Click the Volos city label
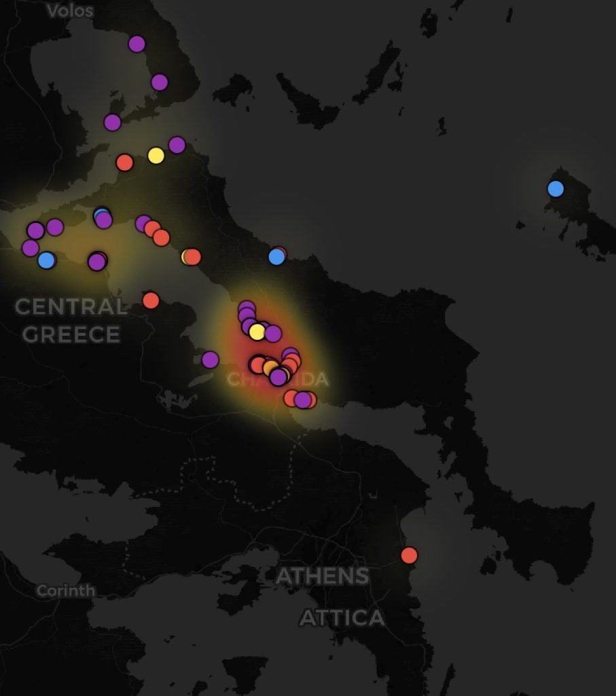This screenshot has height=696, width=616. point(70,11)
